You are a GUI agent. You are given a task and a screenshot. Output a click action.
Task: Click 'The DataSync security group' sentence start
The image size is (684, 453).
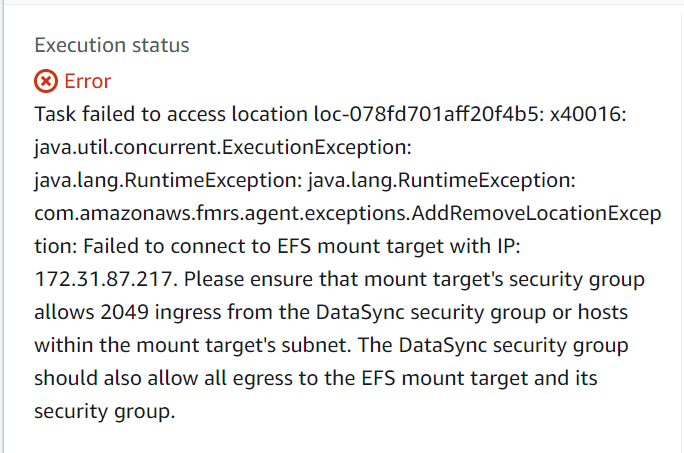tap(493, 346)
